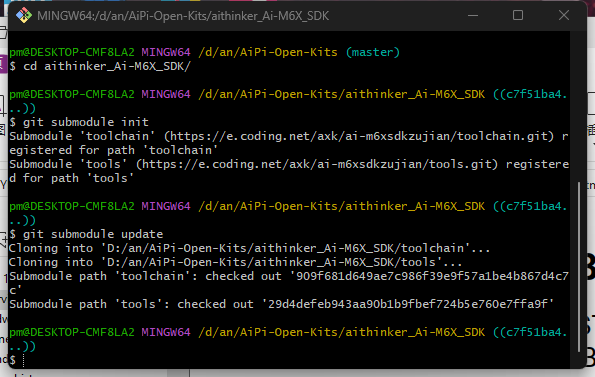Click first prompt 'pm@DESKTOP-CMF8LA2' above cd command
Viewport: 595px width, 377px height.
point(72,52)
